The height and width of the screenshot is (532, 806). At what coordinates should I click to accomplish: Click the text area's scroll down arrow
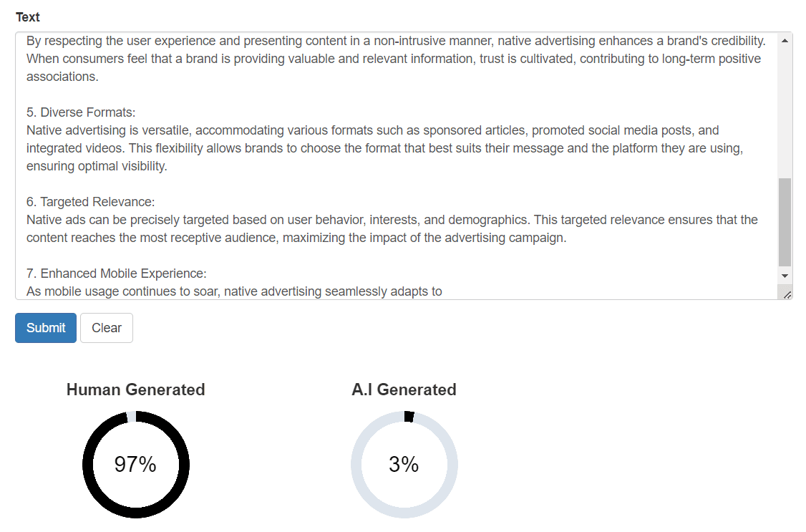pyautogui.click(x=785, y=276)
